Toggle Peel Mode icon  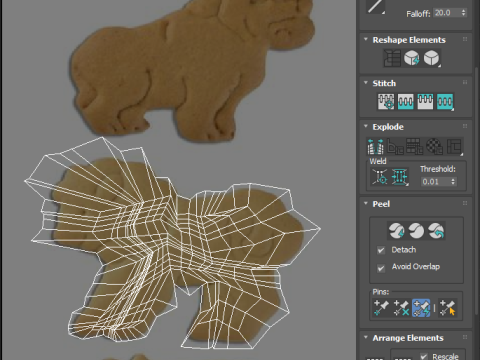pyautogui.click(x=416, y=231)
